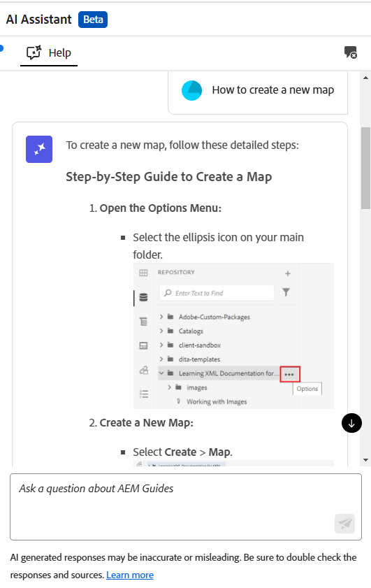Click the chat vertical scrollbar thumb

click(x=365, y=168)
